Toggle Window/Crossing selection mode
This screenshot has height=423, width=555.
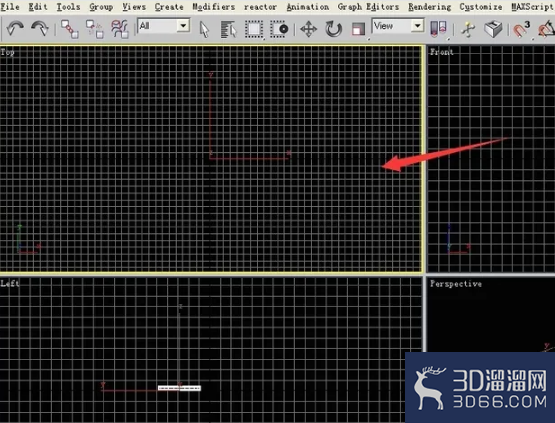coord(279,29)
